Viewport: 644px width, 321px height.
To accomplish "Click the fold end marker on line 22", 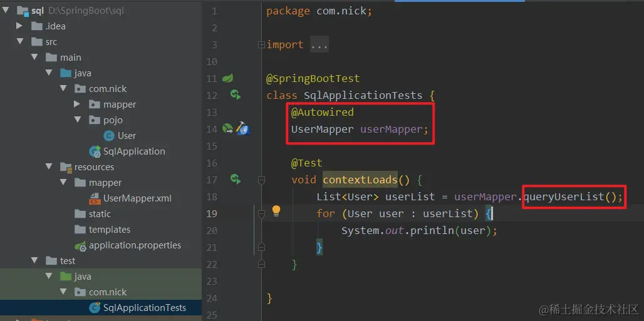I will 261,263.
